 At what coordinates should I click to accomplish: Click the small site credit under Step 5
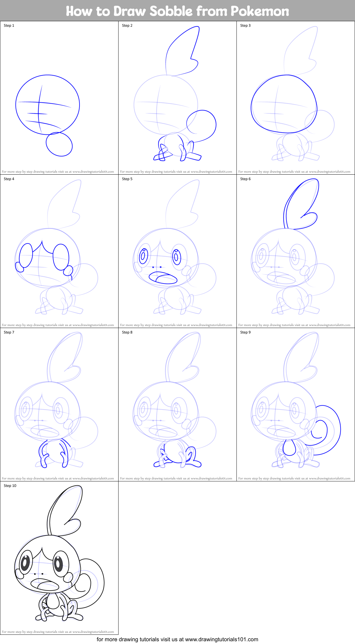pos(176,325)
